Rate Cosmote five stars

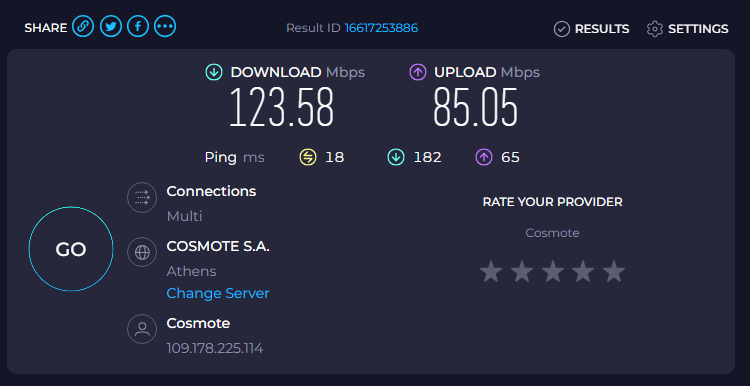(614, 271)
